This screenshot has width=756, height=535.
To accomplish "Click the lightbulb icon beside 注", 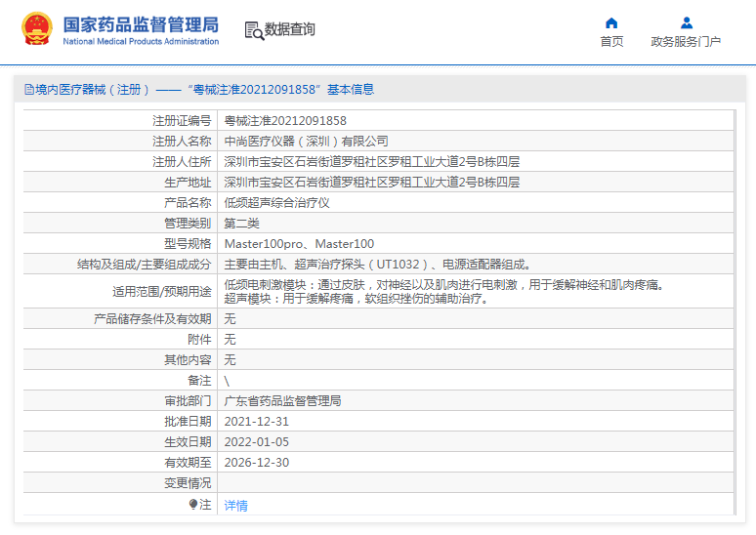I will click(x=192, y=504).
